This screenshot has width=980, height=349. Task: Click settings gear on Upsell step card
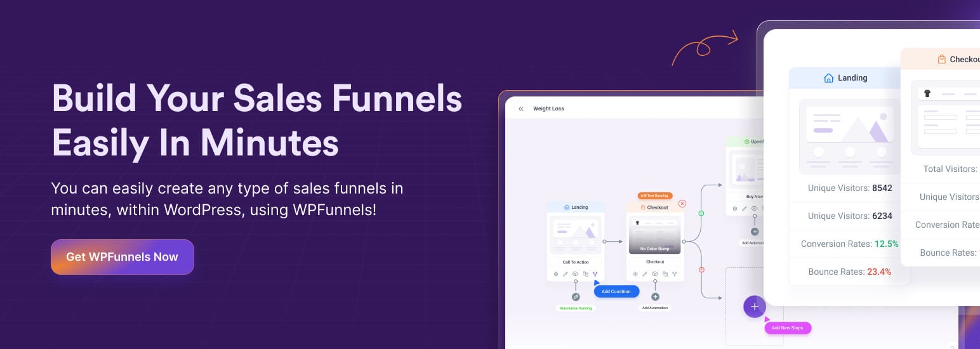pos(735,208)
